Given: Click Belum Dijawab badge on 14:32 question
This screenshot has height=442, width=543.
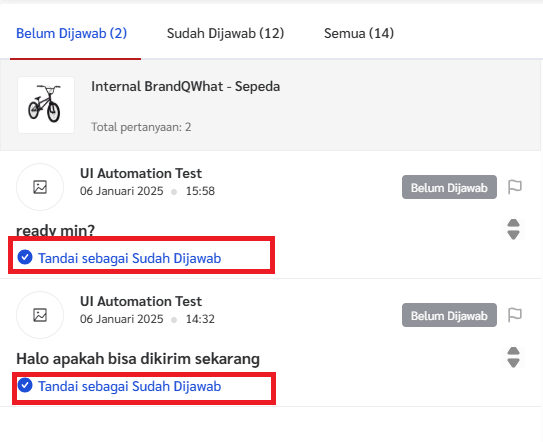Looking at the screenshot, I should tap(449, 315).
